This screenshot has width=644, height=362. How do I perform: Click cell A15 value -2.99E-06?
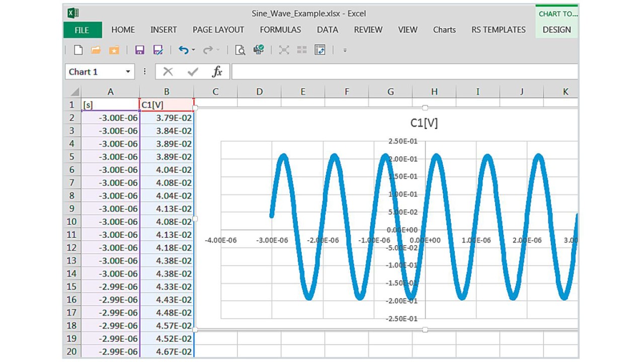coord(111,287)
